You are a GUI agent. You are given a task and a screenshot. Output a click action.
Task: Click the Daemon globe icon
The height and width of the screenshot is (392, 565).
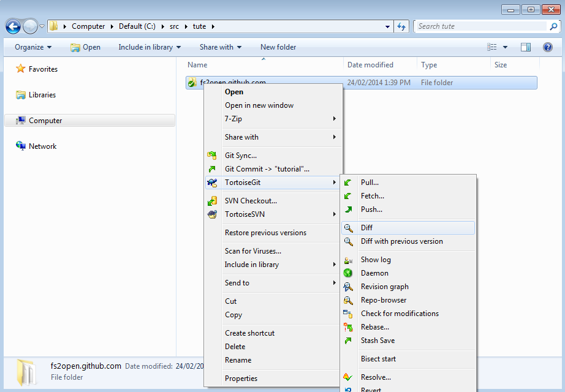348,273
